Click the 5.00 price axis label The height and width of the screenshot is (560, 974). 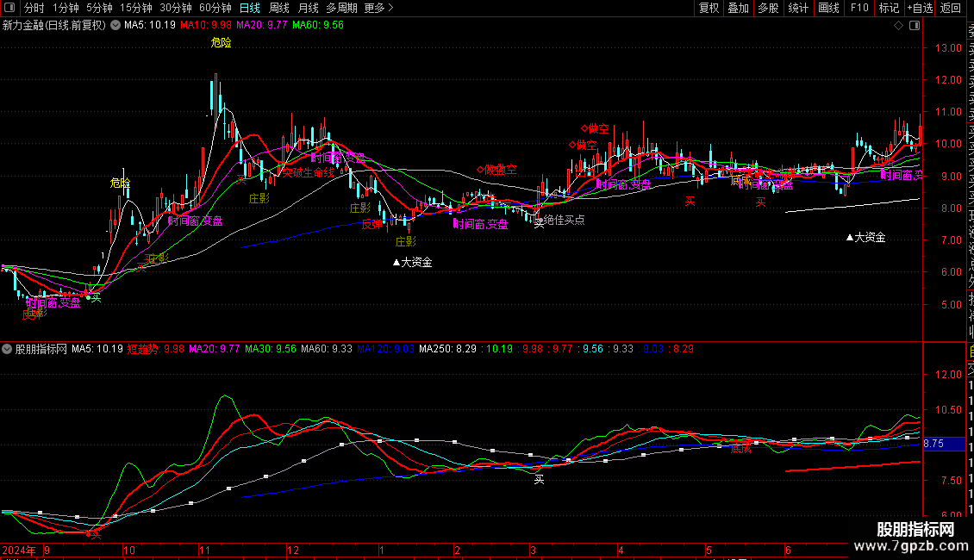(951, 304)
